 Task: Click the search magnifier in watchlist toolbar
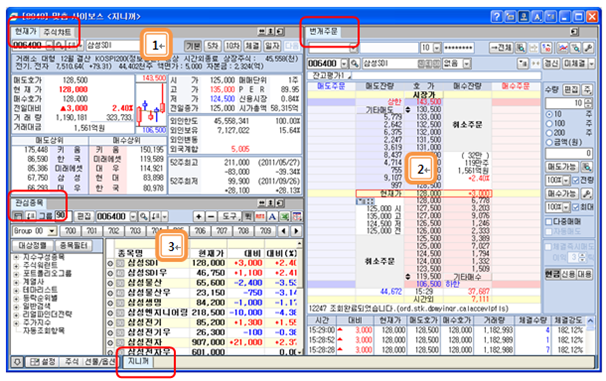[143, 216]
